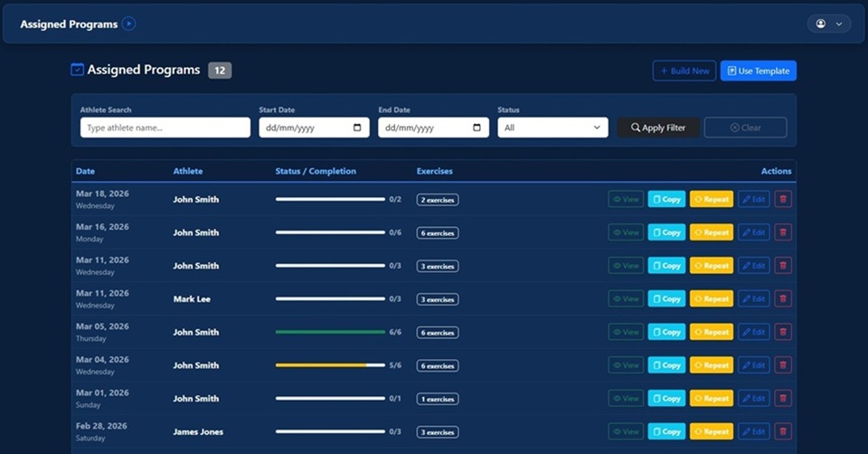Click the Date column header

click(x=85, y=171)
